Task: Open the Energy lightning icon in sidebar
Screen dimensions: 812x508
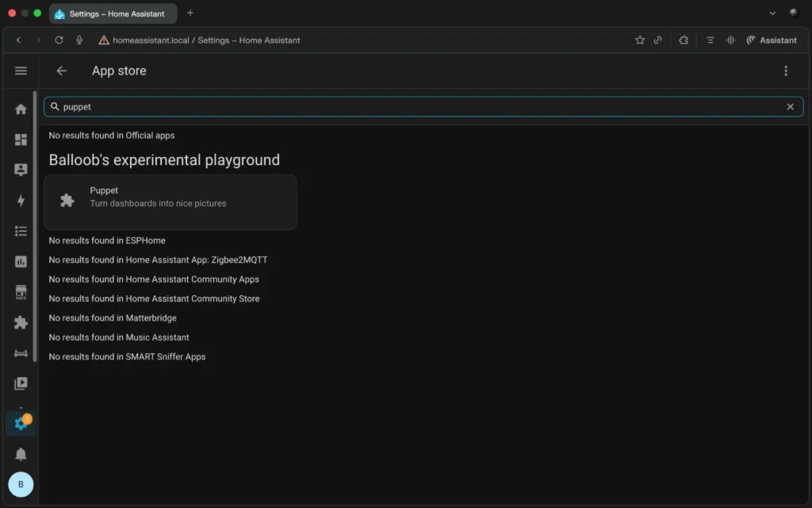Action: pyautogui.click(x=21, y=200)
